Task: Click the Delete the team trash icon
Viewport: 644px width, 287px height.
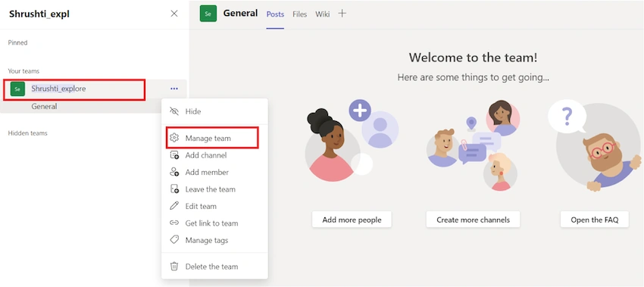Action: point(174,267)
